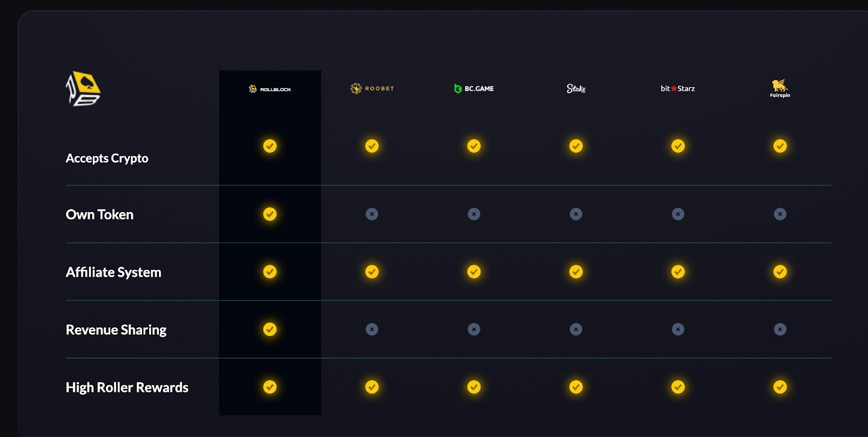
Task: Click the Accepts Crypto row label
Action: 107,159
